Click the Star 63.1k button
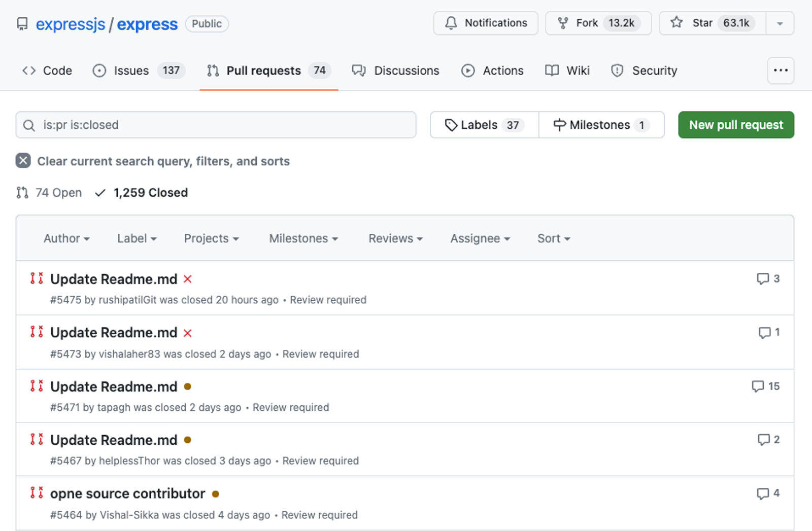The height and width of the screenshot is (531, 812). [713, 23]
